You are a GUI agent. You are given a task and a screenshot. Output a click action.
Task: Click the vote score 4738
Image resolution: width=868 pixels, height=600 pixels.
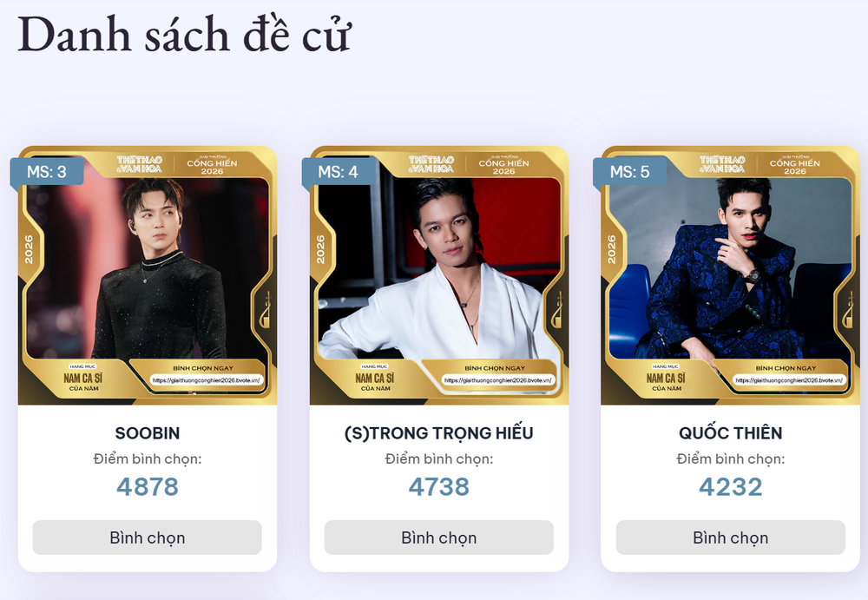tap(438, 486)
